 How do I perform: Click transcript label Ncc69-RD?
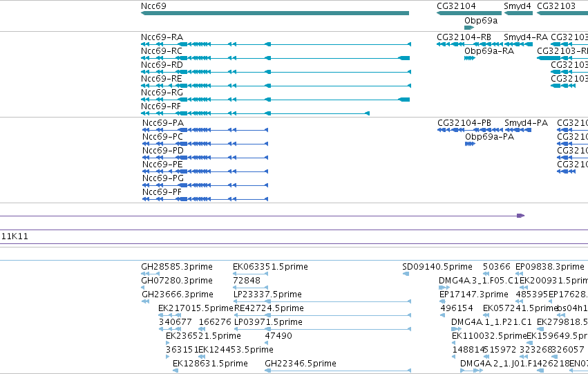tap(162, 65)
